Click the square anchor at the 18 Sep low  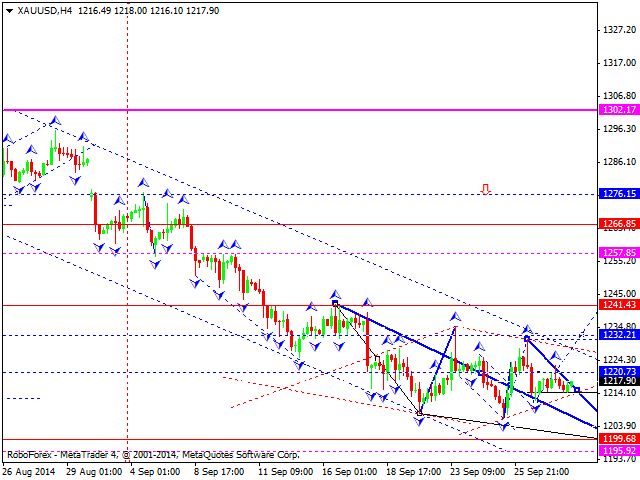coord(419,413)
